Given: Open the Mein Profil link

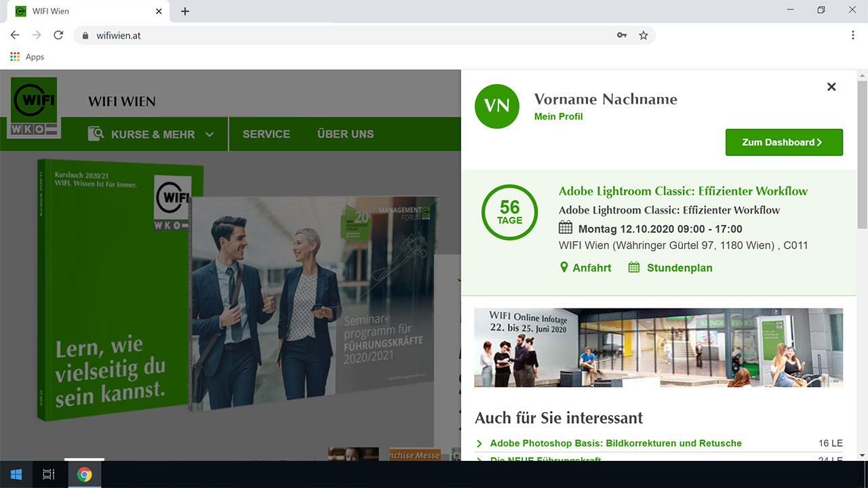Looking at the screenshot, I should coord(558,117).
